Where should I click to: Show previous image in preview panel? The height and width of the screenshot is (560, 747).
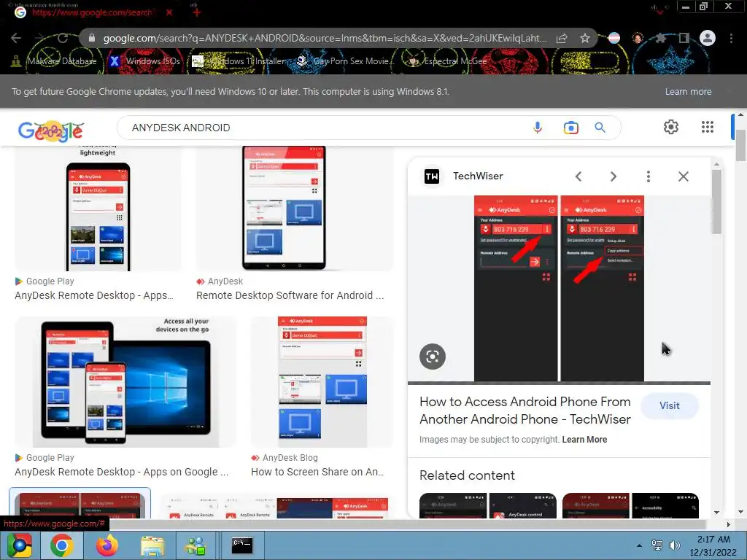578,176
